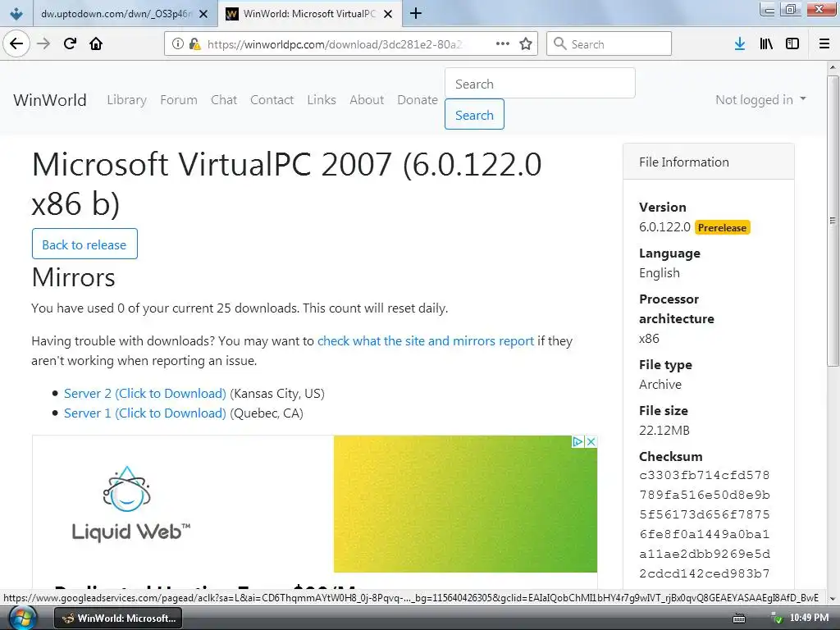The height and width of the screenshot is (630, 840).
Task: Click the 22.12MB file size value
Action: [664, 430]
